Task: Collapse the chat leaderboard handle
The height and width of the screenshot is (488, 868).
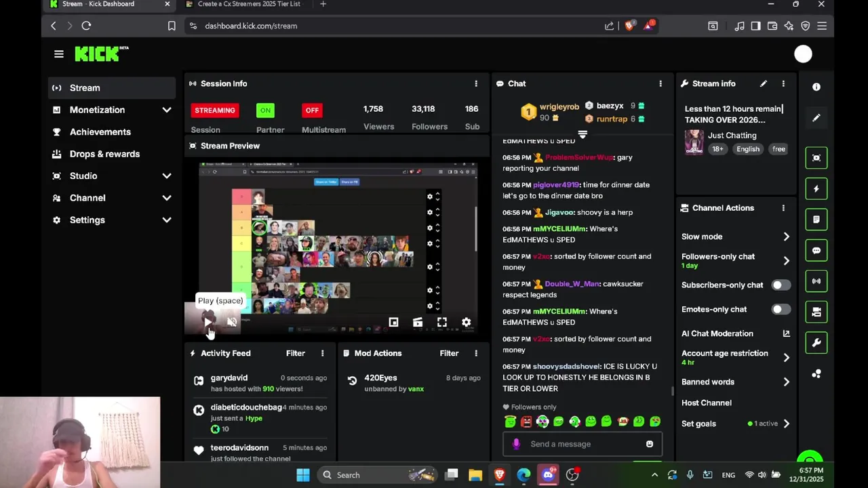Action: tap(582, 134)
